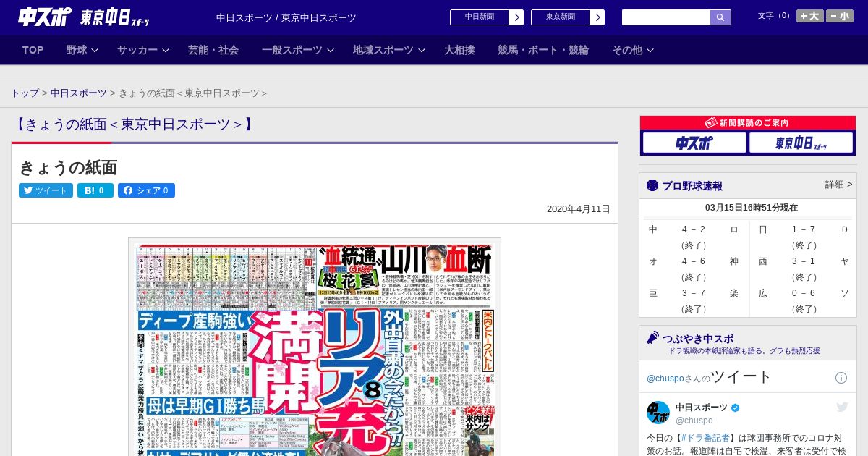This screenshot has height=456, width=868.
Task: Expand the サッカー menu chevron
Action: coord(166,51)
